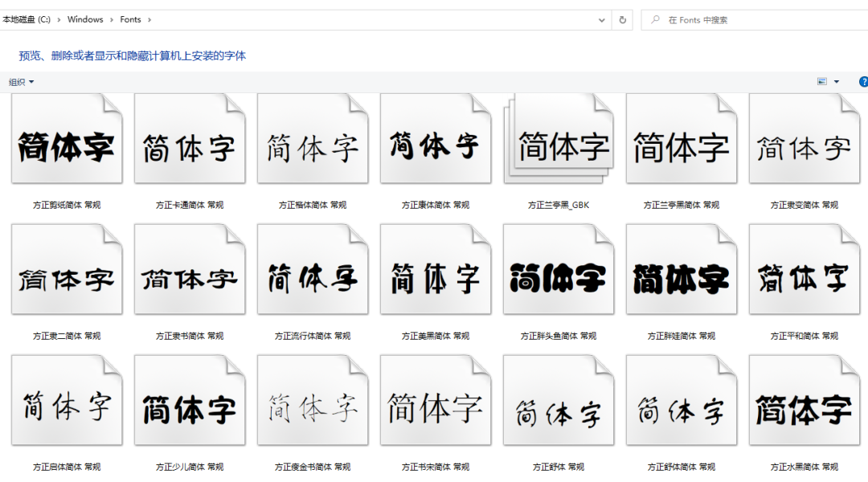
Task: Click the 方正平和简体 常规 label text
Action: coord(805,336)
